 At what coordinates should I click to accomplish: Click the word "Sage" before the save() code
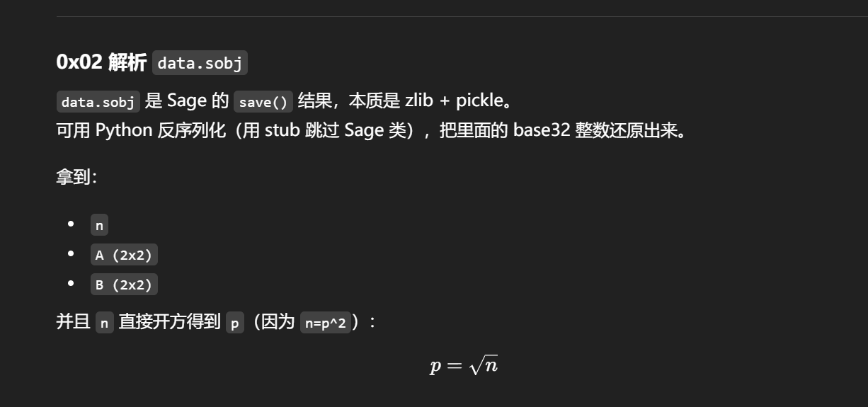(186, 101)
